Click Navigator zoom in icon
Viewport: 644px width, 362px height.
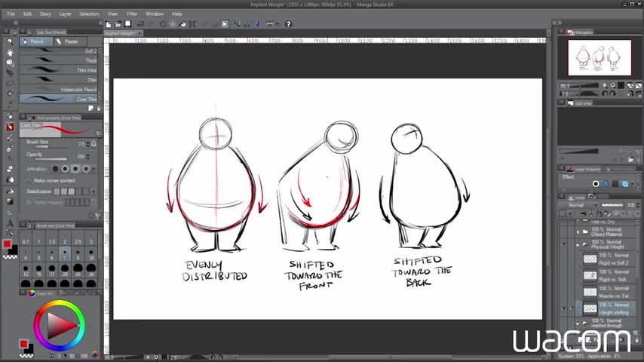coord(613,85)
